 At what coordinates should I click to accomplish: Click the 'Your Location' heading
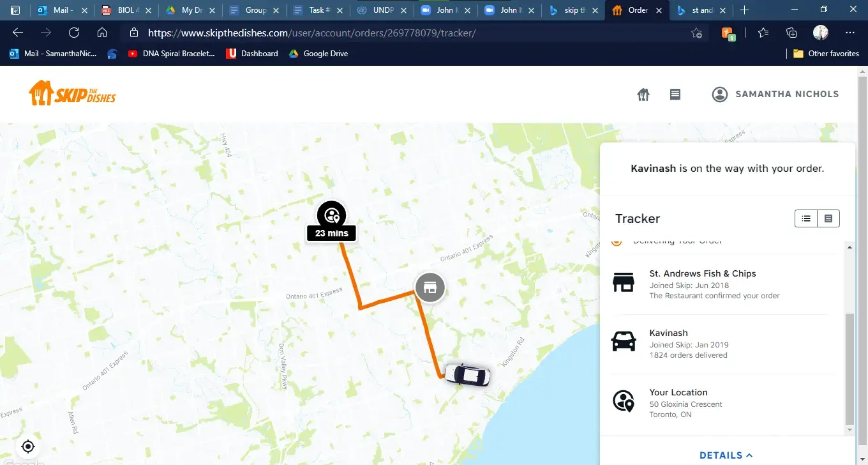[678, 392]
